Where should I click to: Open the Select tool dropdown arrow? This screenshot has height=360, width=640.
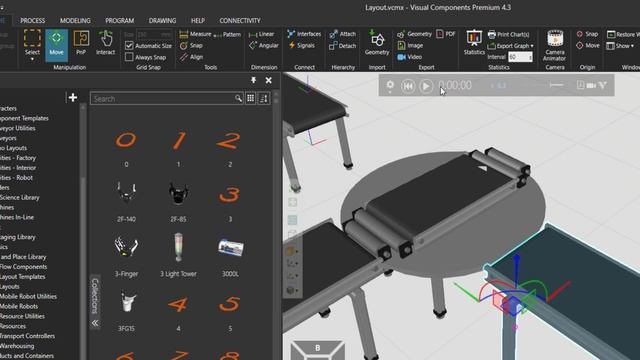32,60
